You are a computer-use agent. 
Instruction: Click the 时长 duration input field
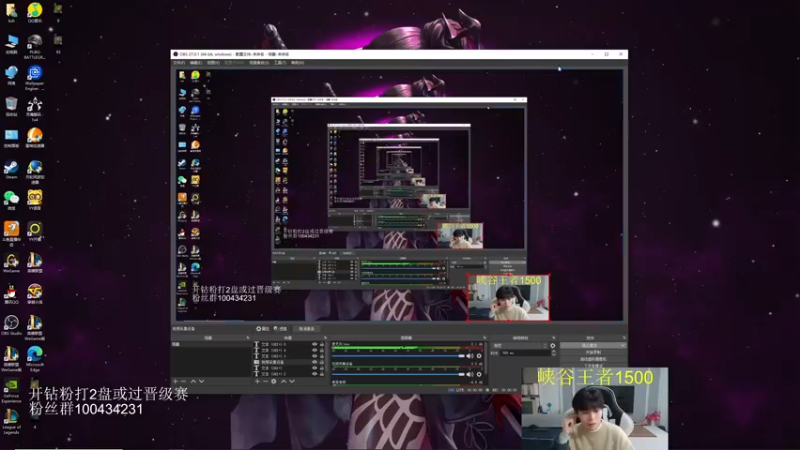(526, 353)
